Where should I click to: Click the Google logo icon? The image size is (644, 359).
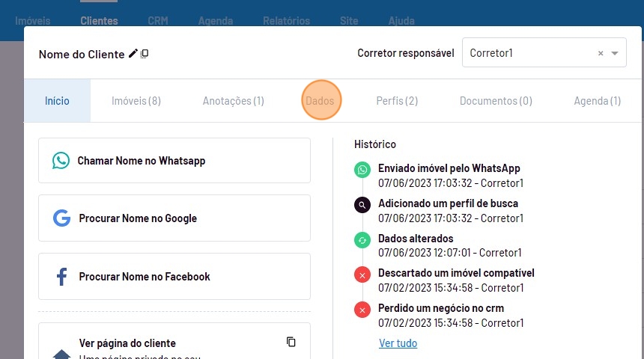click(x=61, y=218)
